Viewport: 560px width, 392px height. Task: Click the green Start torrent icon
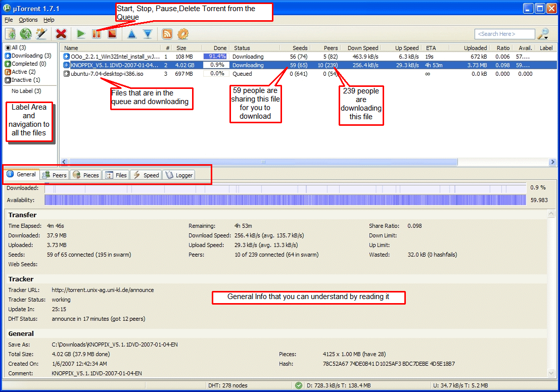coord(81,34)
